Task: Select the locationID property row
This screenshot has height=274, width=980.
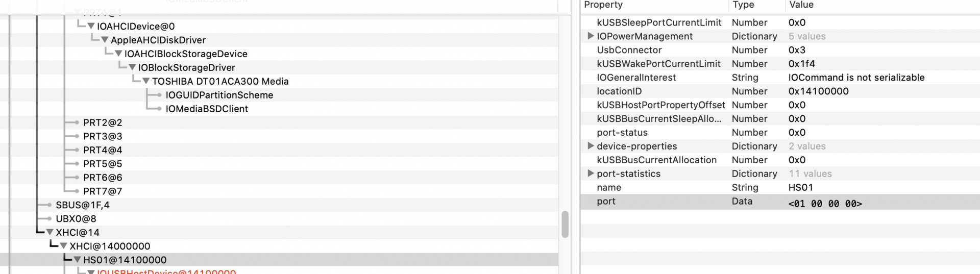Action: pos(619,91)
